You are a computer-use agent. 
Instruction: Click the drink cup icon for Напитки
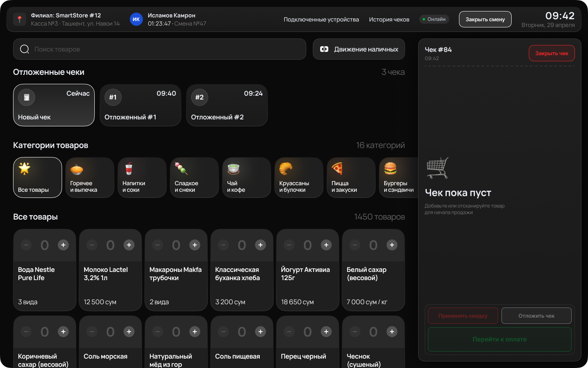[129, 168]
